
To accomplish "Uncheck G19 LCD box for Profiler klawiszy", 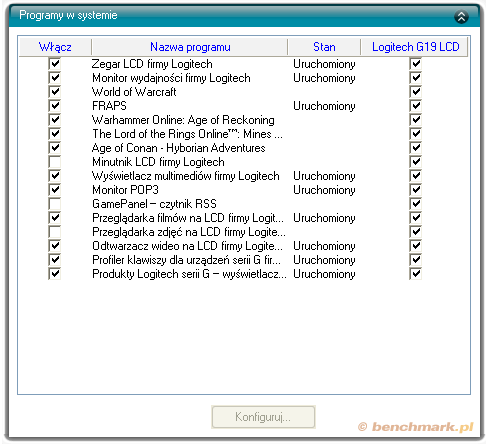I will pos(416,260).
